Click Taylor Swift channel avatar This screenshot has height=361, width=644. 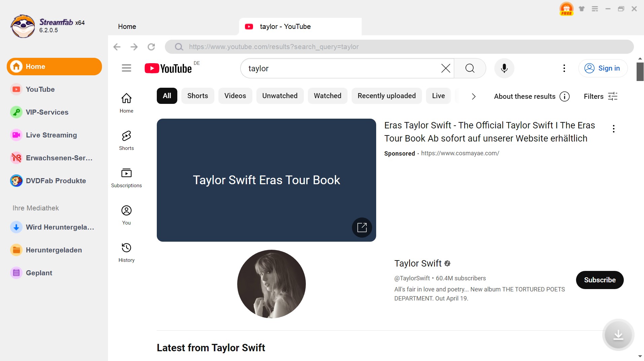click(x=271, y=284)
